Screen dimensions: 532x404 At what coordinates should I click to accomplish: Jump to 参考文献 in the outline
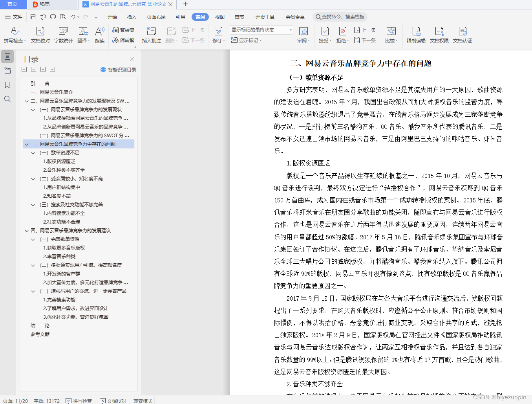coord(40,334)
